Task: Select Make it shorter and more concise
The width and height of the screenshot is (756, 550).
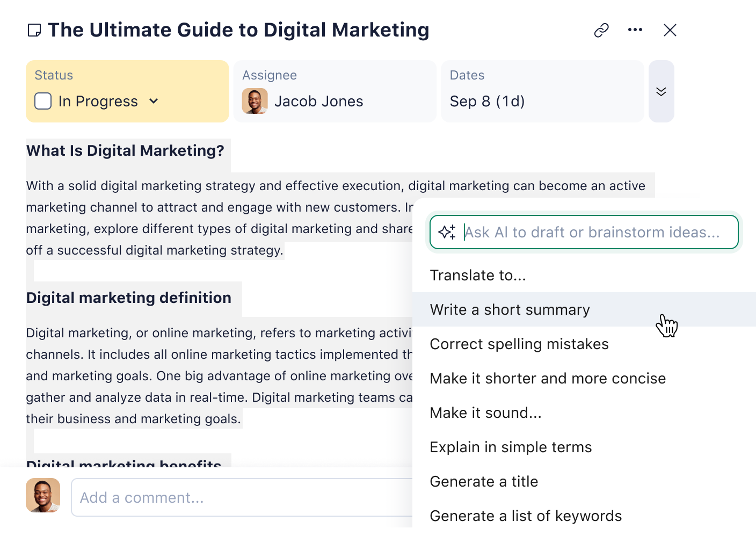Action: pyautogui.click(x=548, y=379)
